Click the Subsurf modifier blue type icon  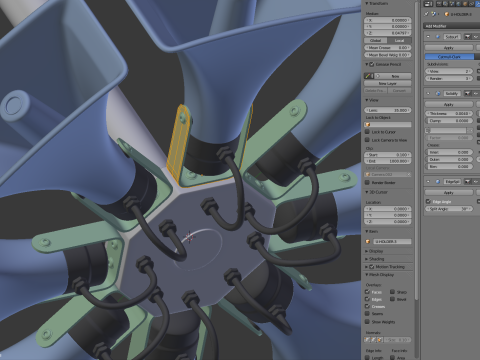click(x=438, y=37)
